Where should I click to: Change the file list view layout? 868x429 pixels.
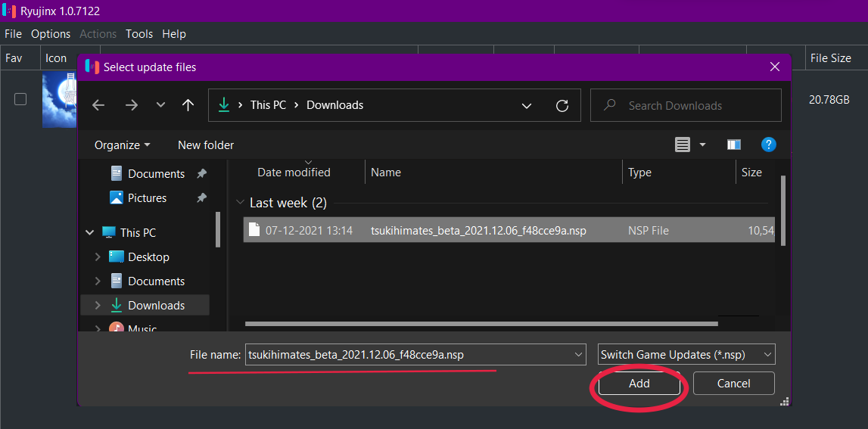pos(683,145)
